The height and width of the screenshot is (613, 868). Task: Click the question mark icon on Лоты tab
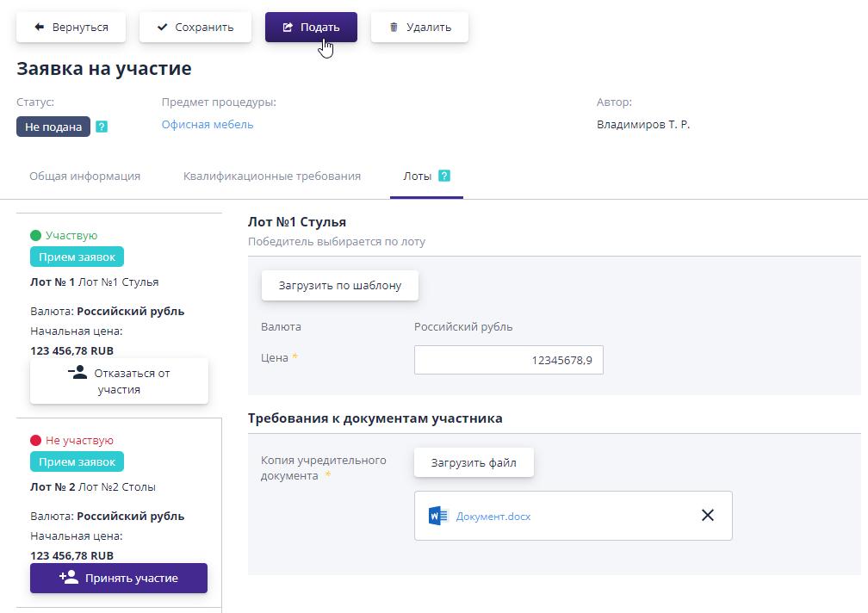click(444, 175)
